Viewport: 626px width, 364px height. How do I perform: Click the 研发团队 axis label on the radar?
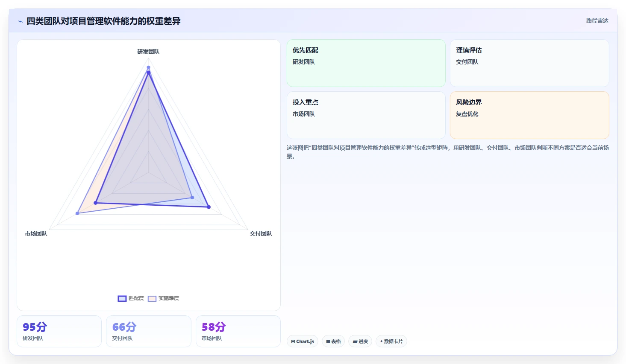[148, 52]
